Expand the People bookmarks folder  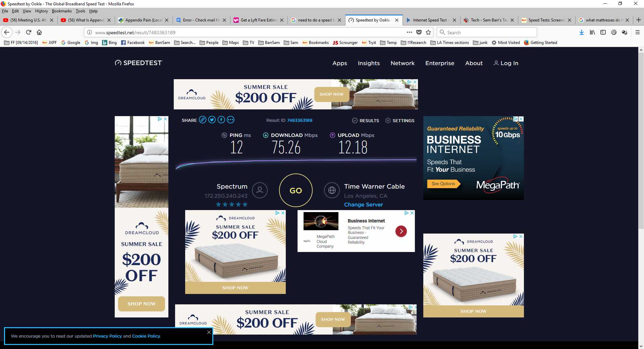pos(209,43)
